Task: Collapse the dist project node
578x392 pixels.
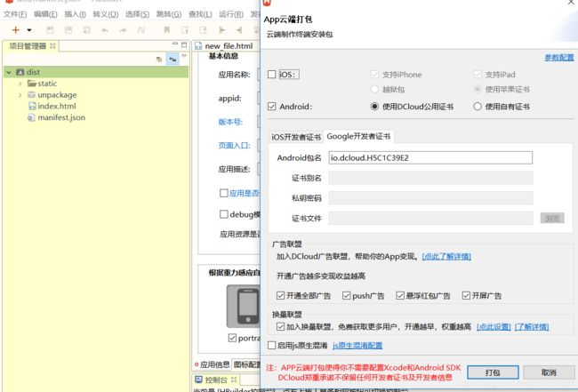Action: click(9, 72)
